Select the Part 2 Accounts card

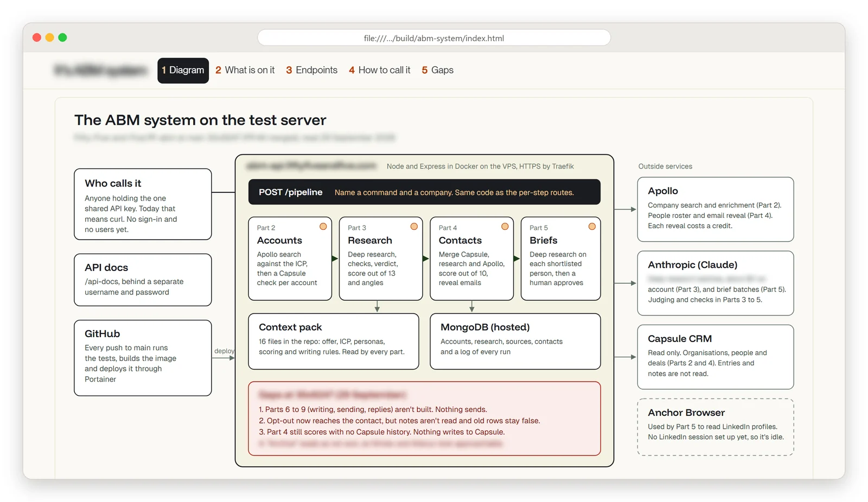[x=290, y=259]
